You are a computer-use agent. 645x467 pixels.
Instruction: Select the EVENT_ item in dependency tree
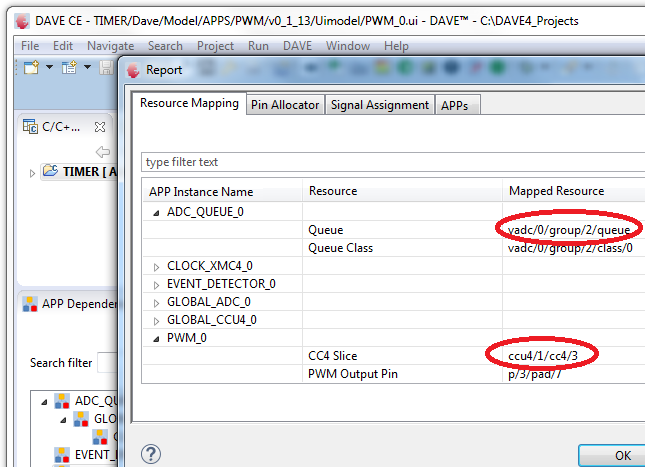(x=95, y=455)
